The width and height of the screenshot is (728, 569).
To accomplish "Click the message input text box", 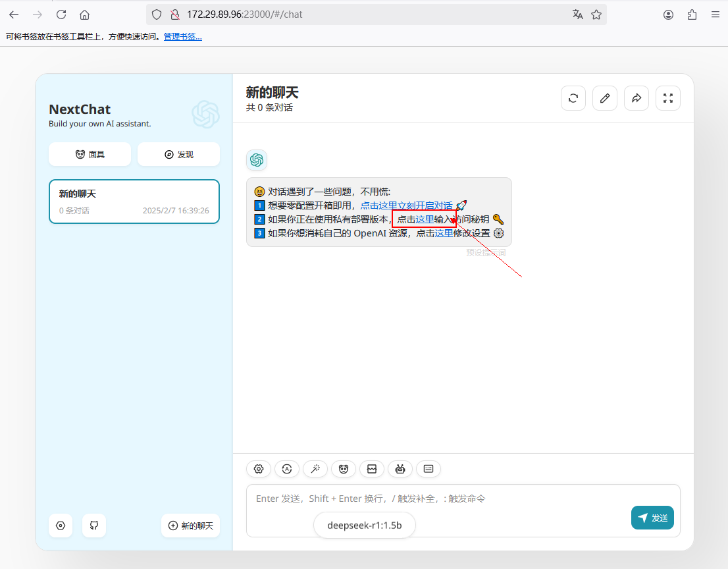I will (463, 511).
